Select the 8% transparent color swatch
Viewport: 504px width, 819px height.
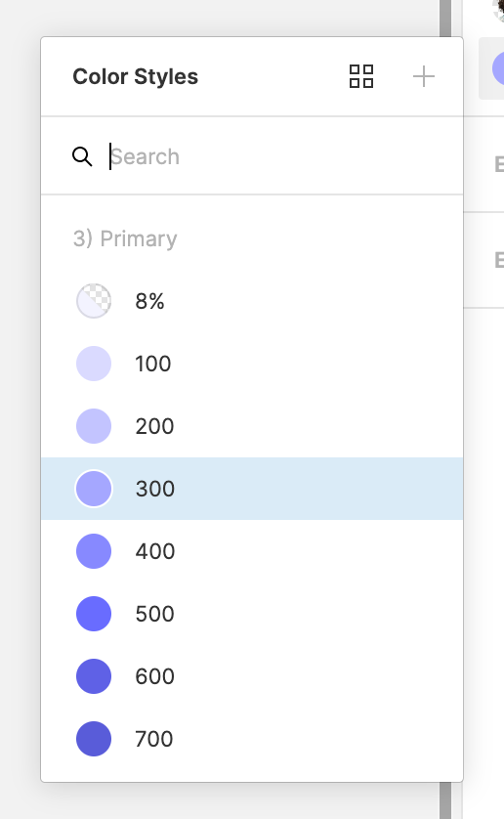coord(94,301)
